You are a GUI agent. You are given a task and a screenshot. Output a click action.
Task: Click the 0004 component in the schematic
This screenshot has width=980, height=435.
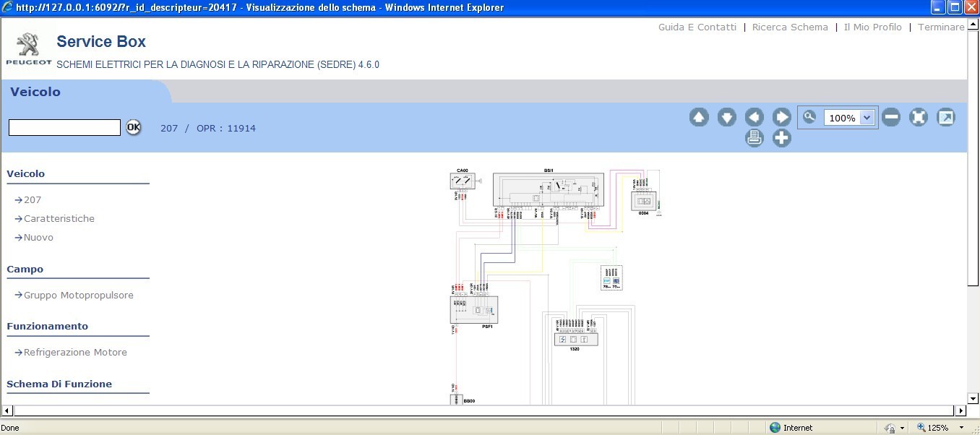coord(644,201)
